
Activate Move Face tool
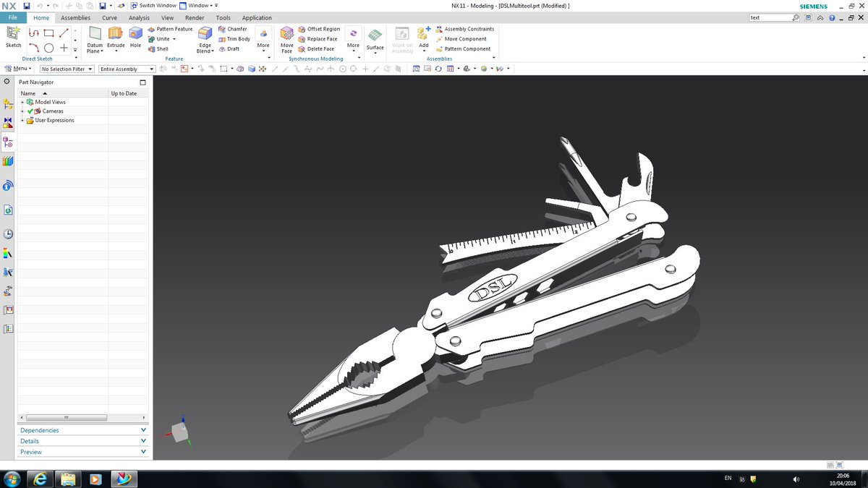tap(287, 39)
